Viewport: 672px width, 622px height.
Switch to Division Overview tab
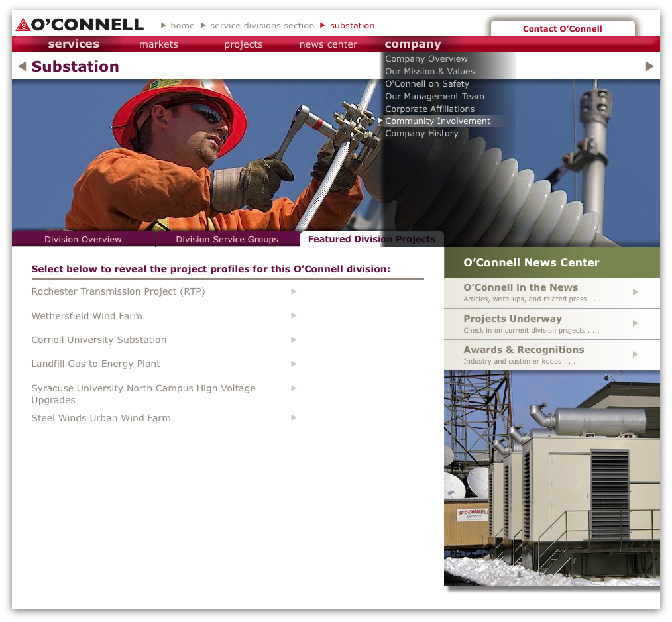pyautogui.click(x=83, y=240)
